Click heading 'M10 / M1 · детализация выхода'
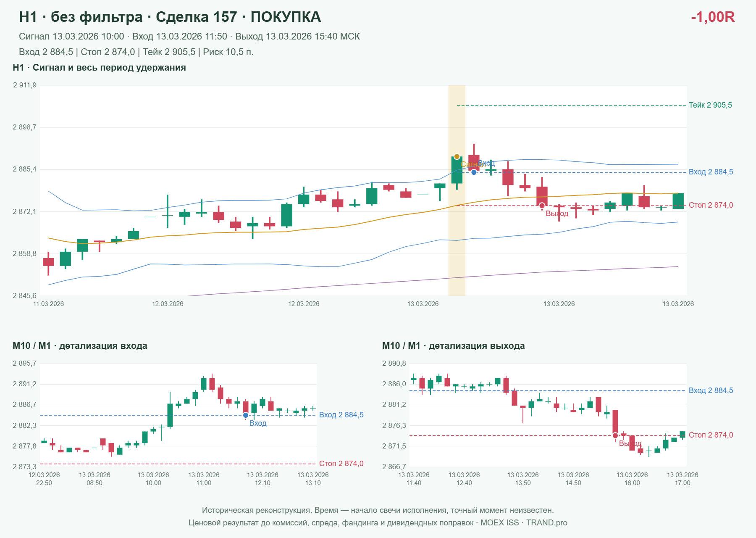This screenshot has height=538, width=756. (454, 346)
